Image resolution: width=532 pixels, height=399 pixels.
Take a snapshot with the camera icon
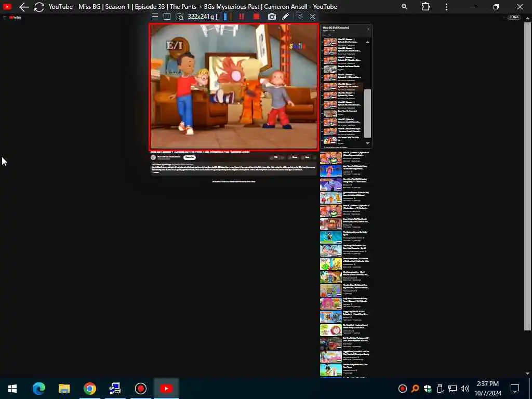(272, 17)
